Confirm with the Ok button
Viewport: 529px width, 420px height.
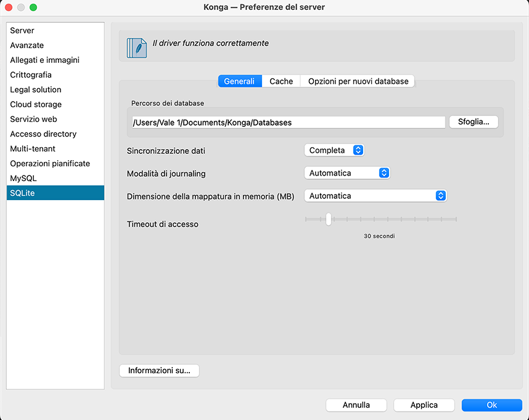491,405
